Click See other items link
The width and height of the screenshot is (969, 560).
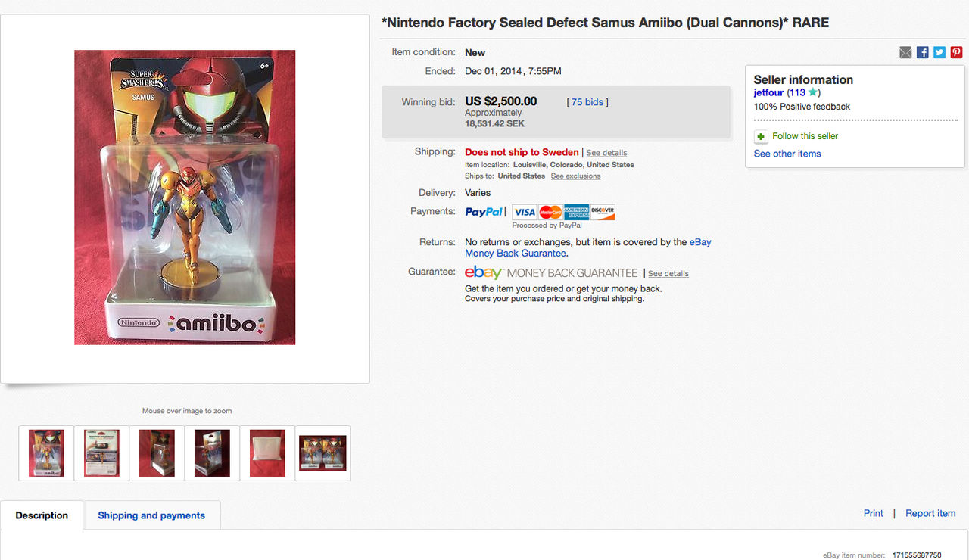coord(787,154)
